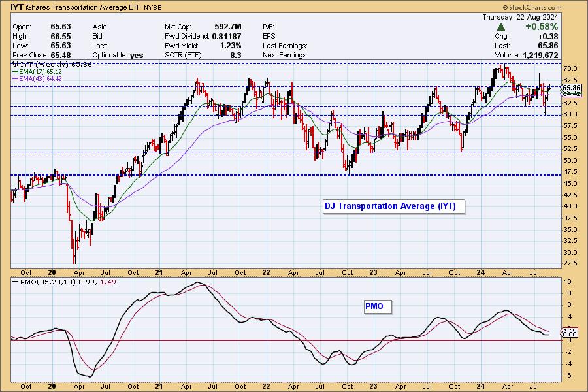Click the PMO signal value 1.49 in legend
Viewport: 588px width, 392px height.
point(108,282)
